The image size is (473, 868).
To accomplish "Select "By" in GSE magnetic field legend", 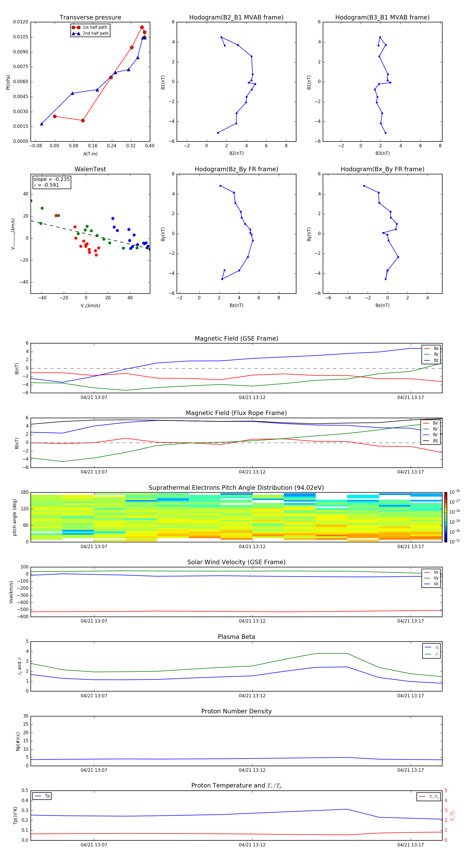I will pyautogui.click(x=431, y=354).
